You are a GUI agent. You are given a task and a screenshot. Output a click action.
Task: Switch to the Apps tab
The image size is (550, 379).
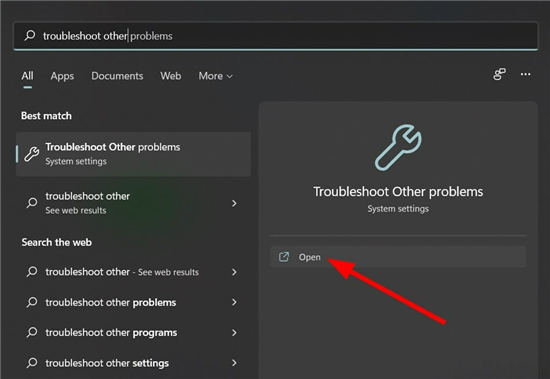62,76
